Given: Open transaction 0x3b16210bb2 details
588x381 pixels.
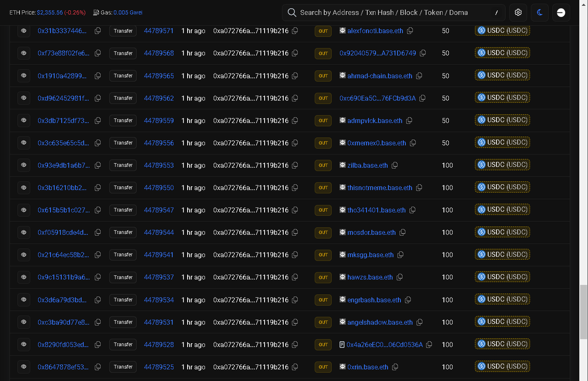Looking at the screenshot, I should [x=62, y=188].
